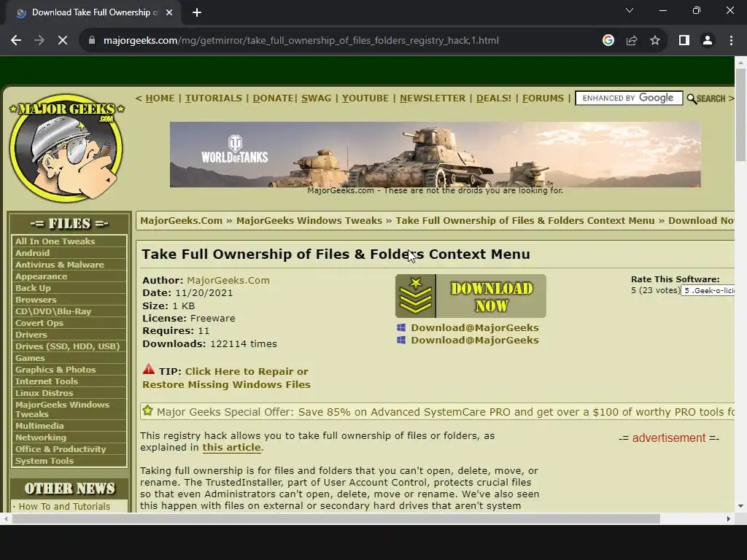Click first Download@MajorGeeks link
747x560 pixels.
point(475,327)
